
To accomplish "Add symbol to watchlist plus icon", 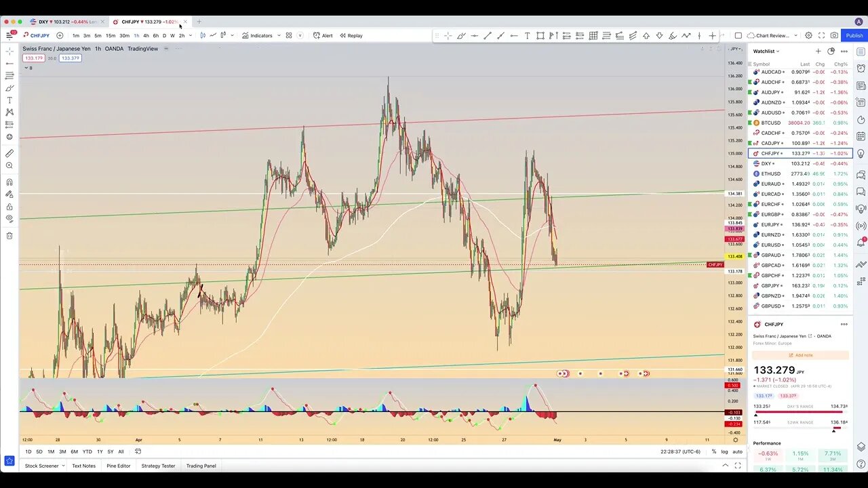I will pos(818,51).
